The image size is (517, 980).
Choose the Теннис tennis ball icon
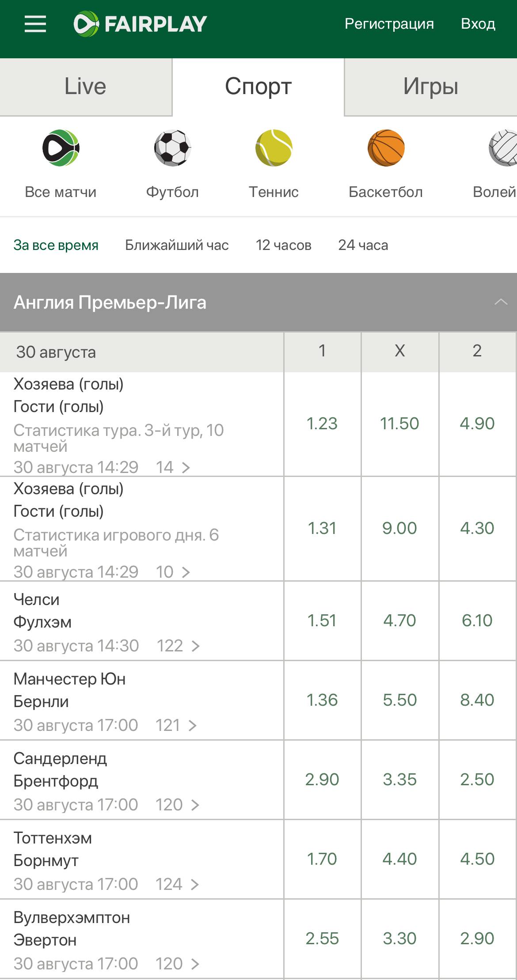click(274, 148)
